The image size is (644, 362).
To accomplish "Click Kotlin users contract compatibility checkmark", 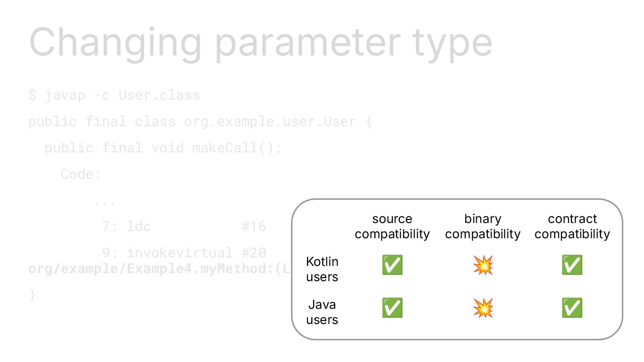I will tap(572, 265).
